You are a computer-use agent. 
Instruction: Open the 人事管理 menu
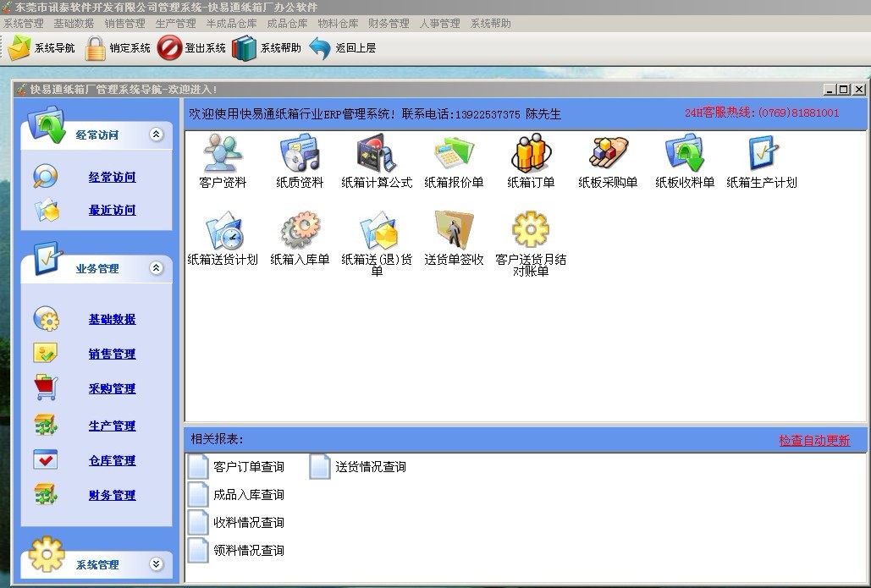tap(440, 24)
